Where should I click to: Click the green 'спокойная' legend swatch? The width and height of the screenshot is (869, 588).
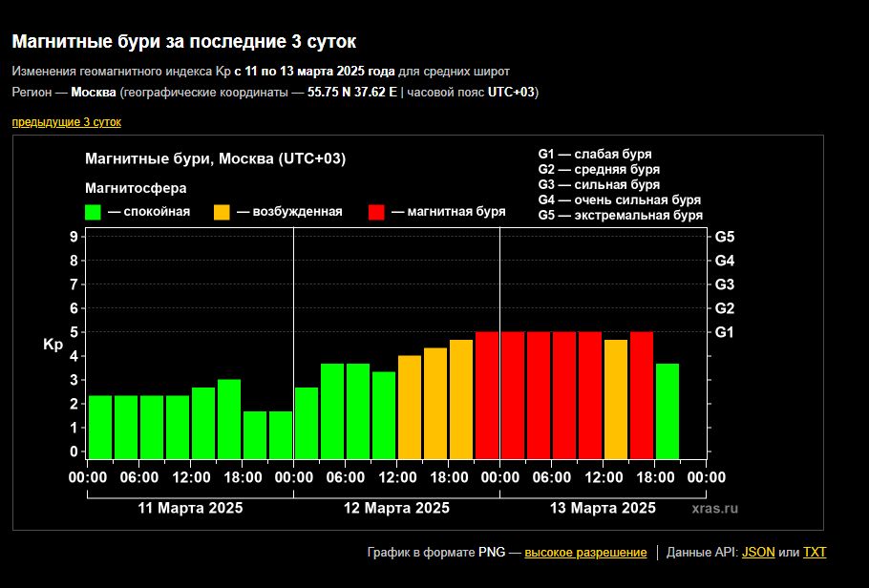click(x=93, y=212)
